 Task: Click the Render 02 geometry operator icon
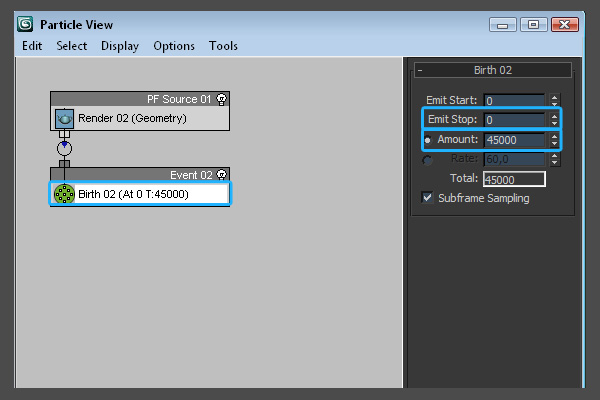tap(64, 118)
